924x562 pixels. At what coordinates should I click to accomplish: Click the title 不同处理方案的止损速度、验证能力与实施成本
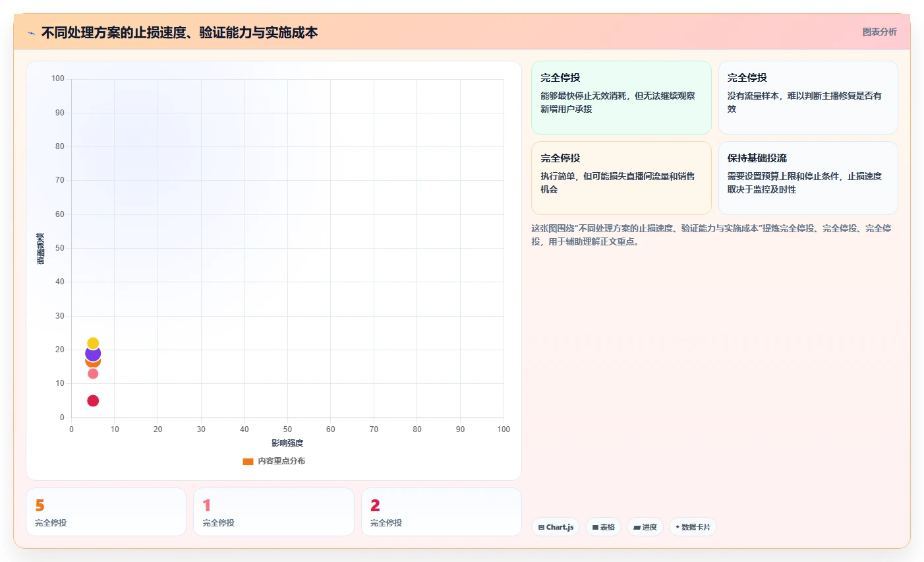[x=179, y=32]
